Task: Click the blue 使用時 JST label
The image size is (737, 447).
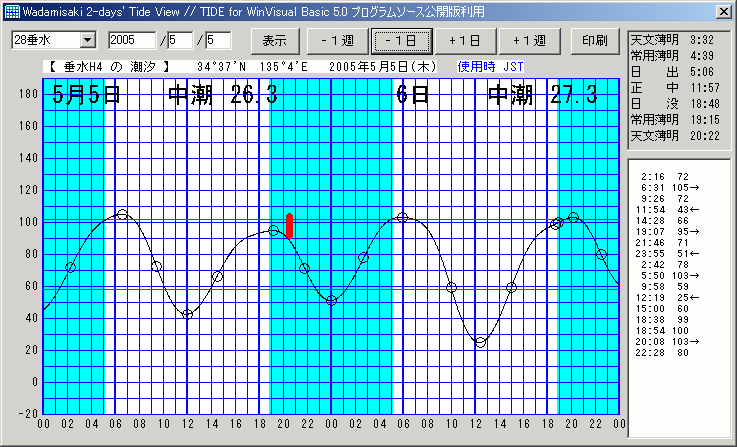Action: [x=490, y=67]
